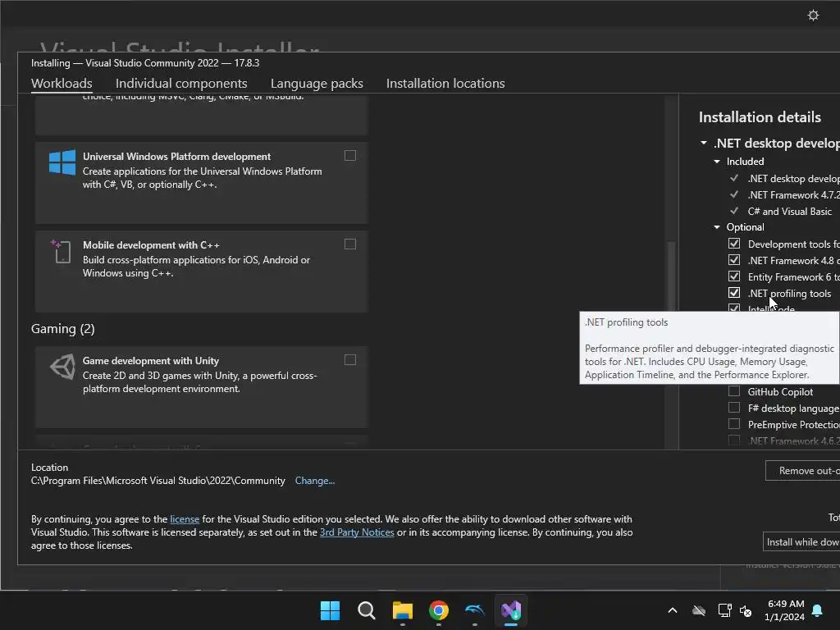Collapse the Optional components list
The image size is (840, 630).
coord(717,227)
